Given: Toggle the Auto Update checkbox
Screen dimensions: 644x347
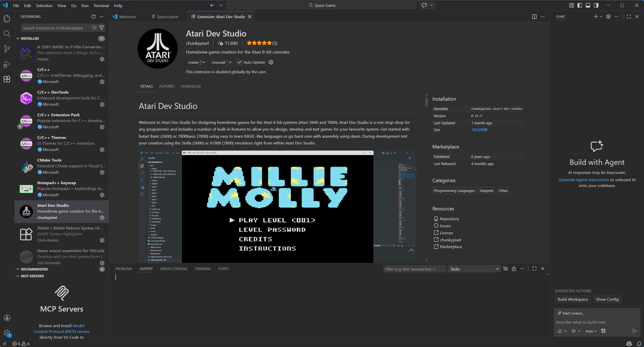Looking at the screenshot, I should (239, 62).
